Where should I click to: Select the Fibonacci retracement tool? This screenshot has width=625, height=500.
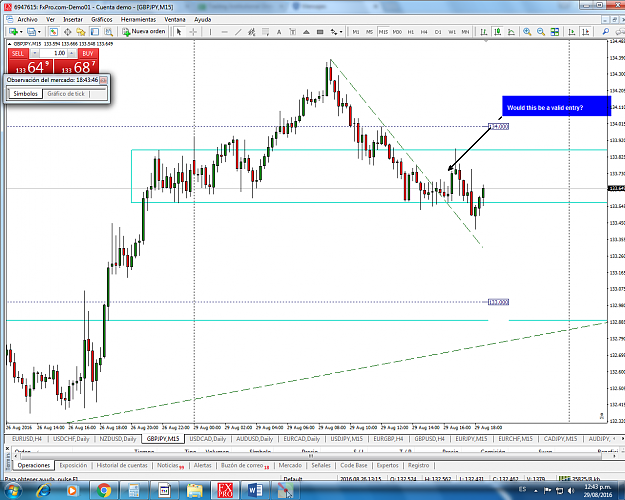pyautogui.click(x=265, y=31)
